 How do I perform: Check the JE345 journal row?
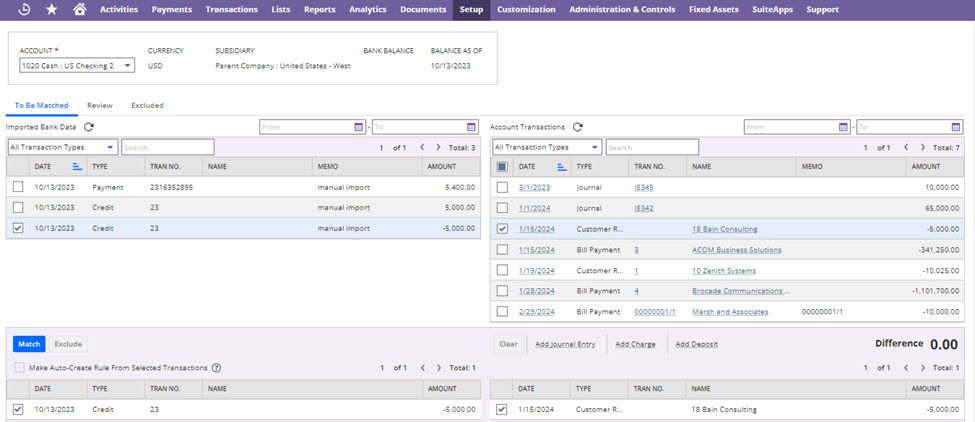pos(502,187)
